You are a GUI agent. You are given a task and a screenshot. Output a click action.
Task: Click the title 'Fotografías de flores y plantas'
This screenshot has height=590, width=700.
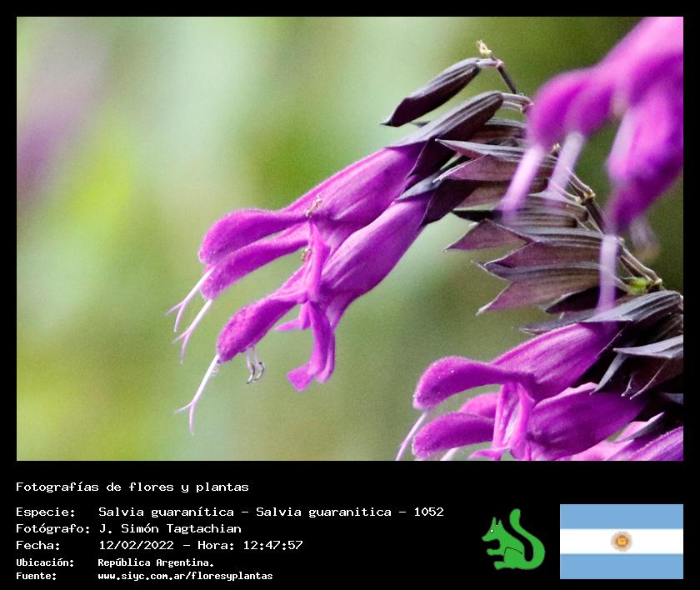coord(132,487)
